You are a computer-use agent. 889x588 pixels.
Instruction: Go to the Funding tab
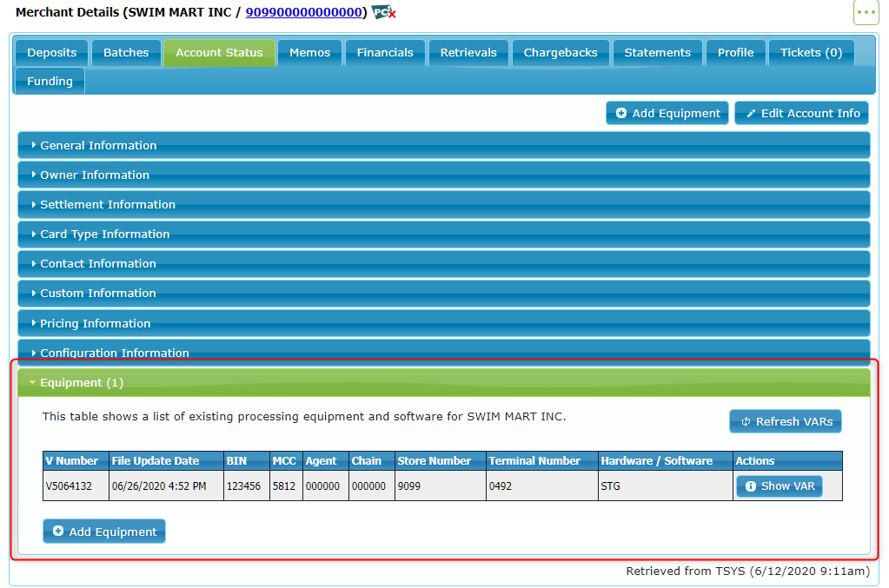(x=50, y=81)
